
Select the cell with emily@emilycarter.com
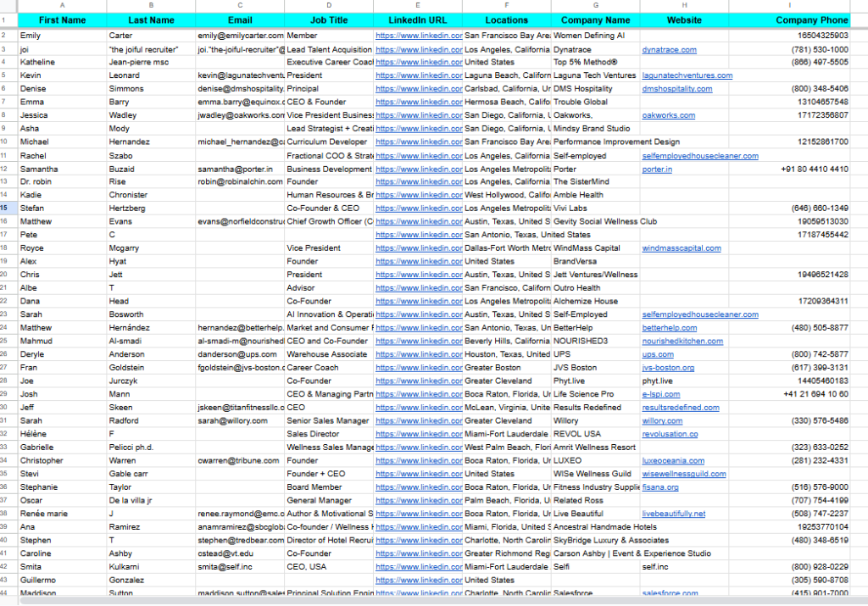[240, 36]
